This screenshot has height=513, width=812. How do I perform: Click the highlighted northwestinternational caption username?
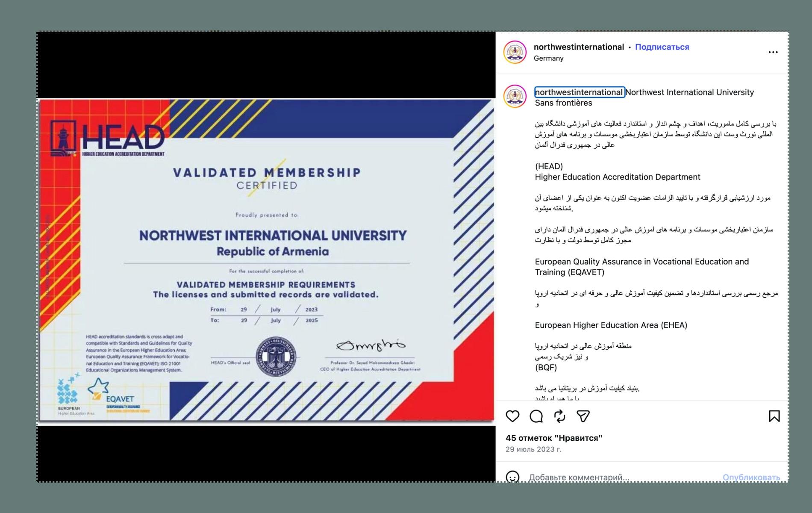tap(579, 92)
